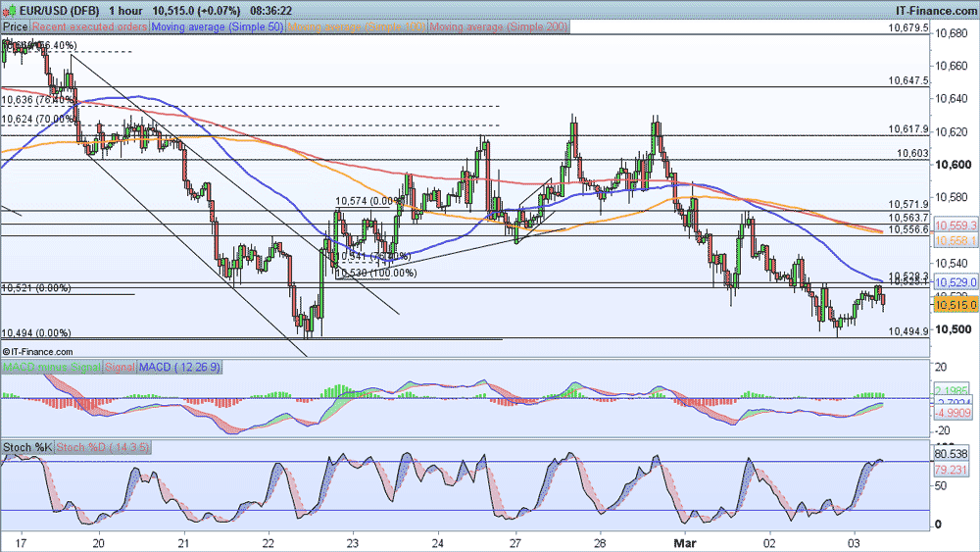The image size is (980, 552).
Task: Click the IT-Finance.com title link
Action: 935,11
